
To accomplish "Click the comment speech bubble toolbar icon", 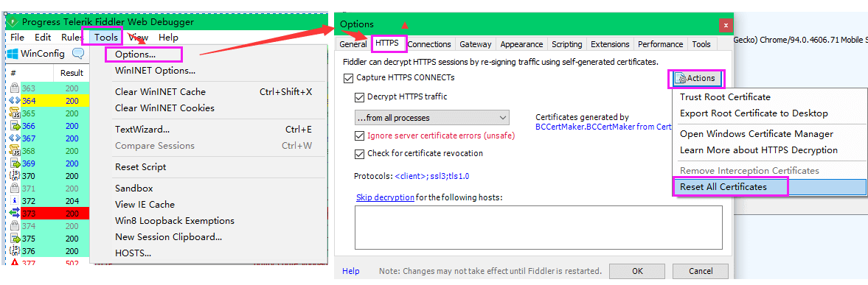I will click(x=79, y=54).
